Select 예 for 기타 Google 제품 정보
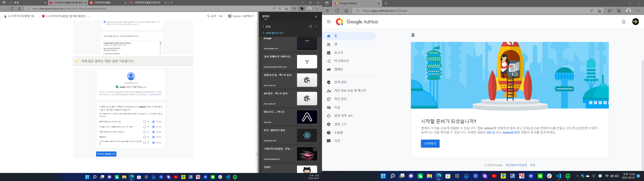Screen dimensions: 644x181 (x=145, y=143)
